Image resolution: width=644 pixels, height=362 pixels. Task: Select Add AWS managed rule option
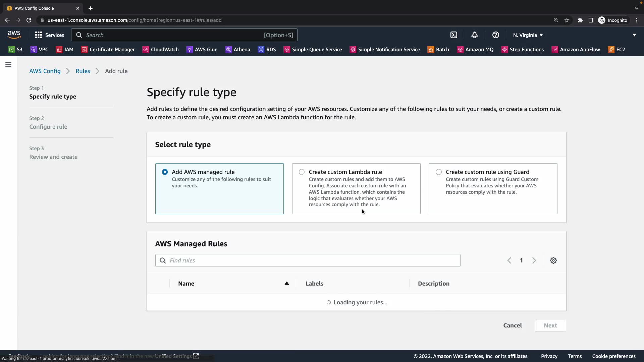point(165,172)
